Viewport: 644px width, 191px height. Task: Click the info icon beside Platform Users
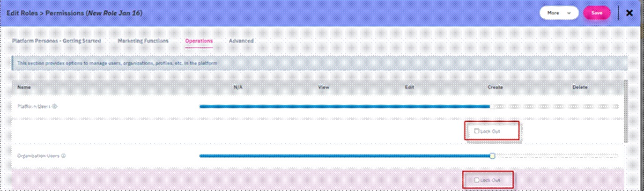tap(54, 106)
